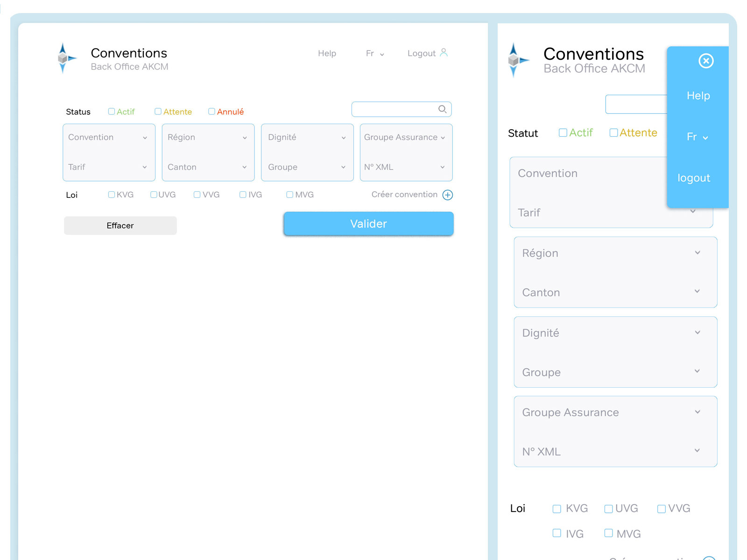Click the Logout person icon

[x=444, y=52]
